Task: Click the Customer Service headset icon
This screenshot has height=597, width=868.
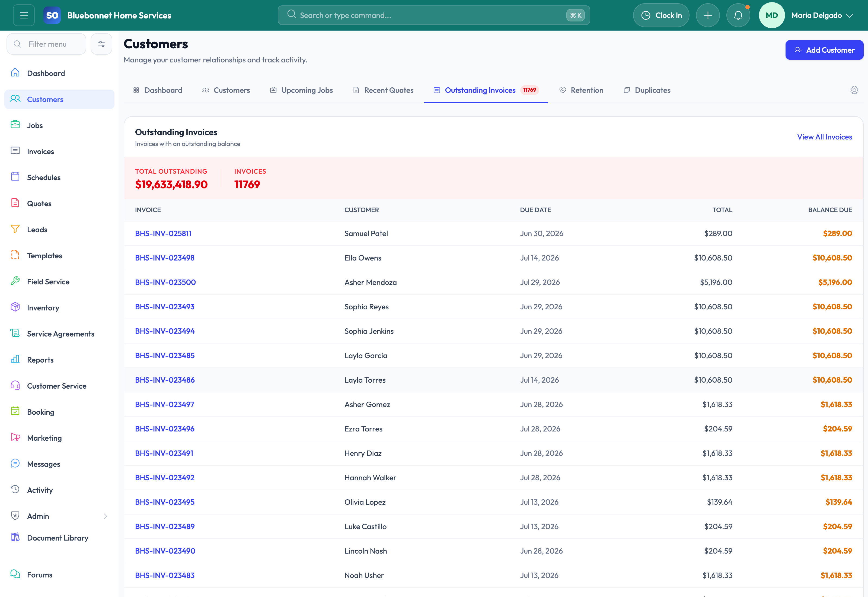Action: [15, 385]
